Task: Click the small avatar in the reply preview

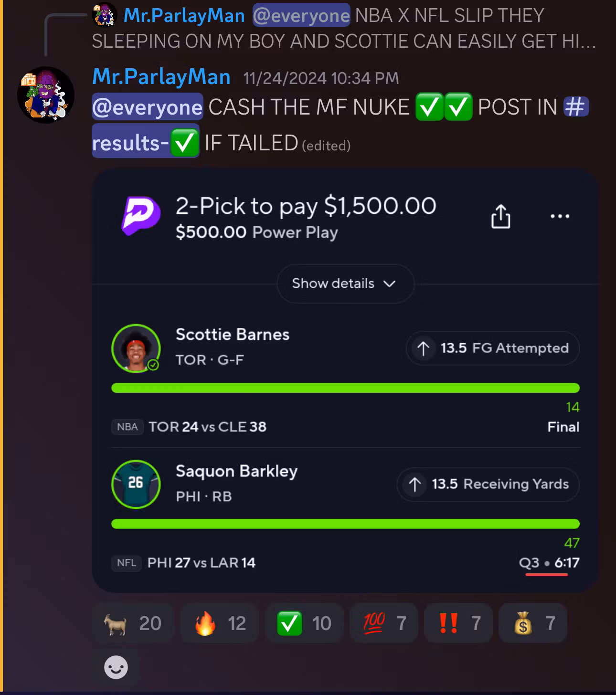Action: (104, 15)
